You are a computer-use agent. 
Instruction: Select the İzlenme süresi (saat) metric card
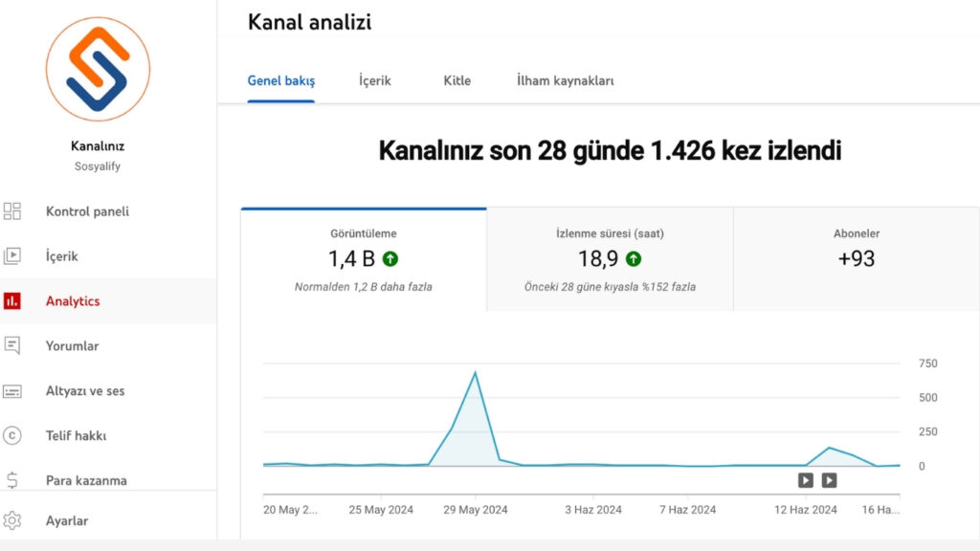click(x=610, y=260)
